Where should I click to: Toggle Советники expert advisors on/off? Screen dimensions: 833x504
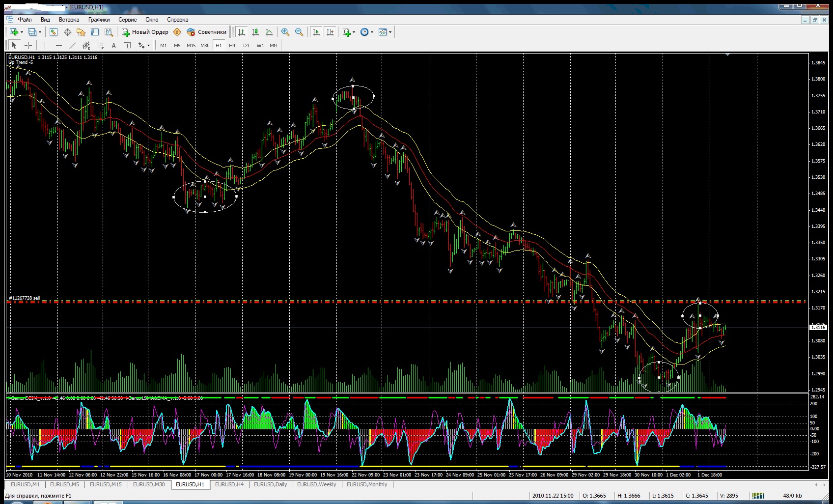coord(207,32)
